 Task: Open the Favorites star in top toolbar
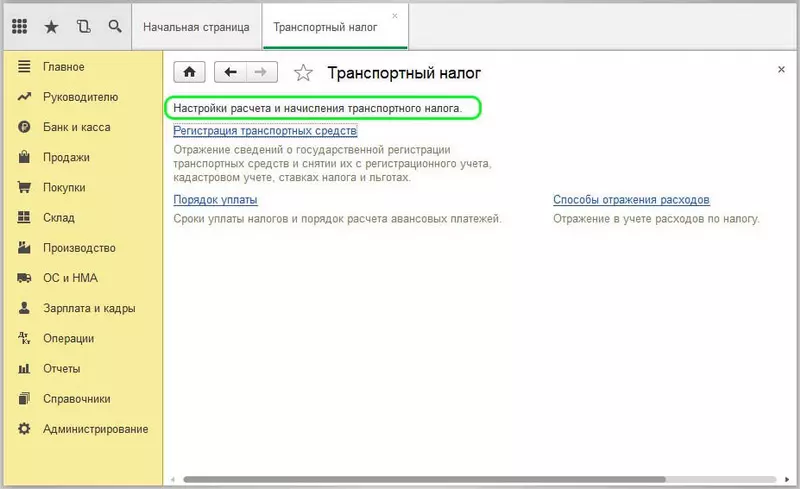51,27
